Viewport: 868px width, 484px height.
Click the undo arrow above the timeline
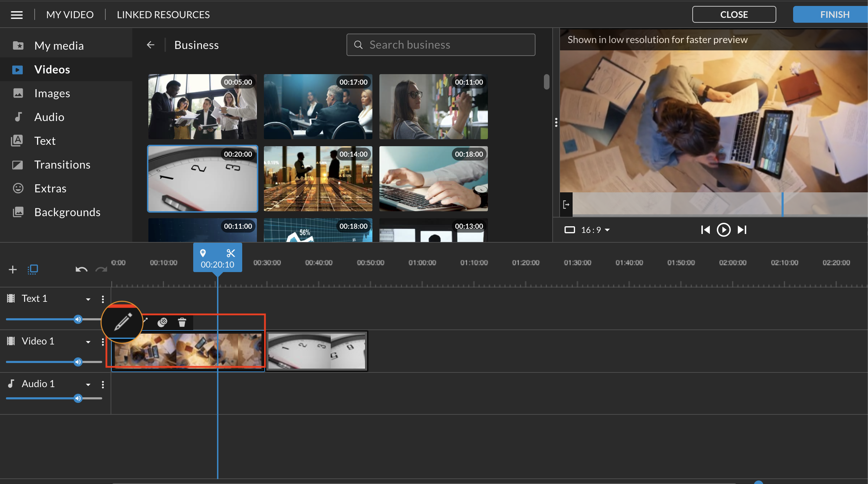click(81, 269)
